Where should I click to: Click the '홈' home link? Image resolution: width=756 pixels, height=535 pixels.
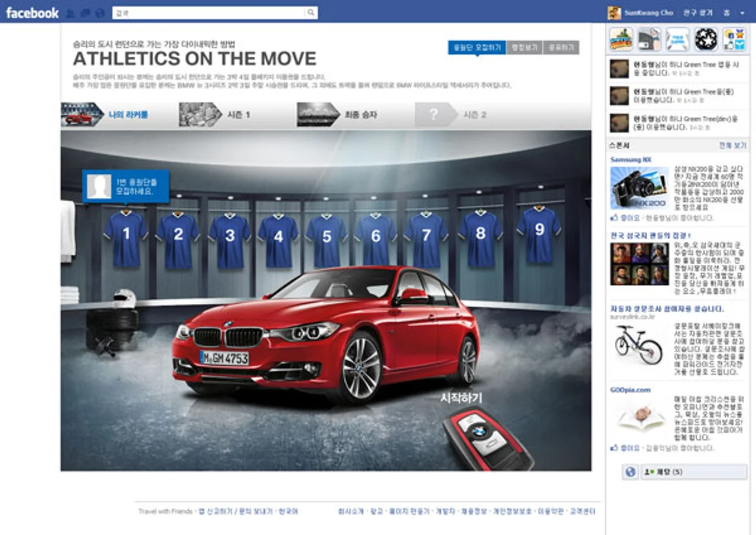(726, 13)
